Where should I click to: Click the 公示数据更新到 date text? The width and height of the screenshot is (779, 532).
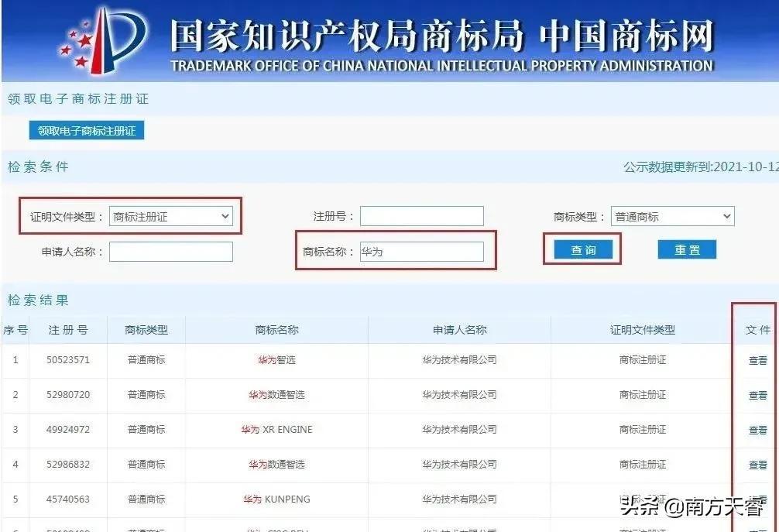701,167
